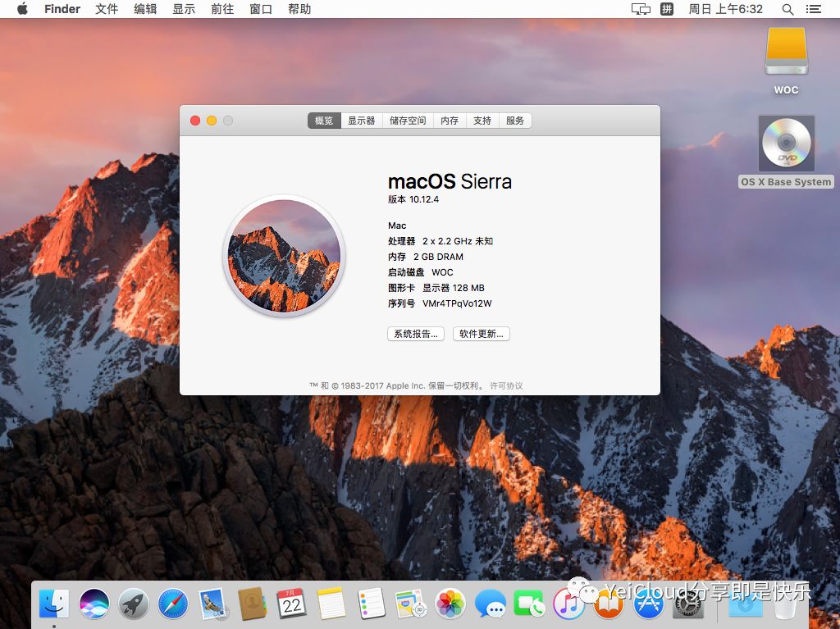This screenshot has height=629, width=840.
Task: Click the clock showing 周日 上午6:32
Action: (725, 9)
